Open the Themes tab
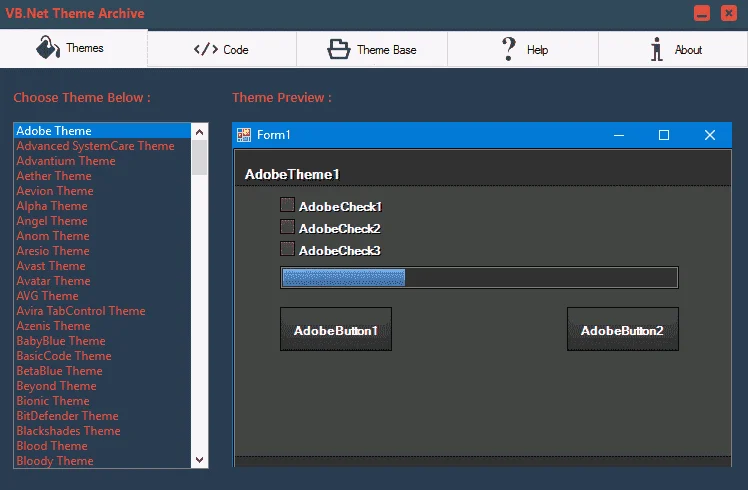Screen dimensions: 748x490 [73, 48]
